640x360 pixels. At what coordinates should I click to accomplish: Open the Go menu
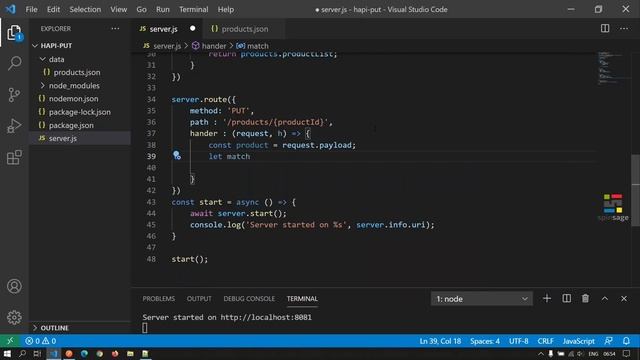141,9
